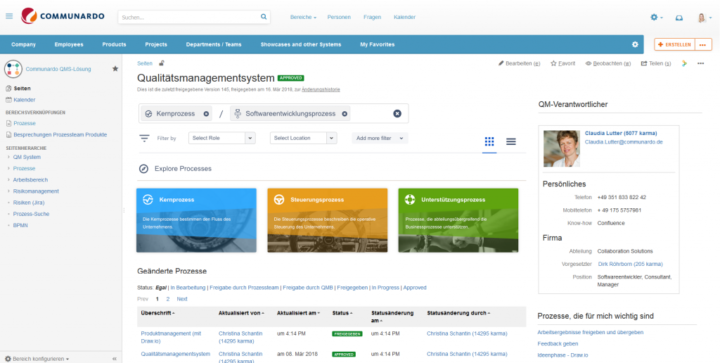
Task: Open Claudia Lutter's profile photo
Action: [562, 148]
